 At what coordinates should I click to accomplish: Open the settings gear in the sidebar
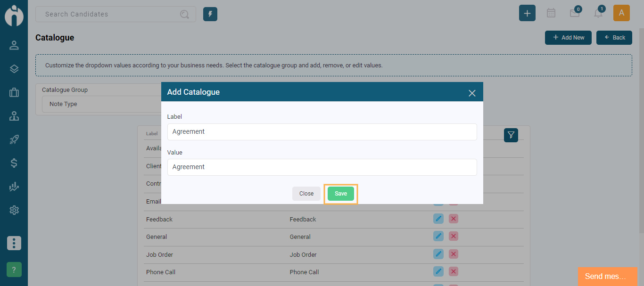[14, 210]
